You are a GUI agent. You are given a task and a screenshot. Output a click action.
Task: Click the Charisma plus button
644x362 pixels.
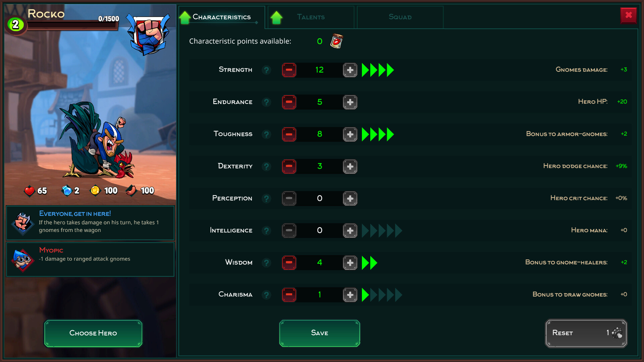point(350,294)
